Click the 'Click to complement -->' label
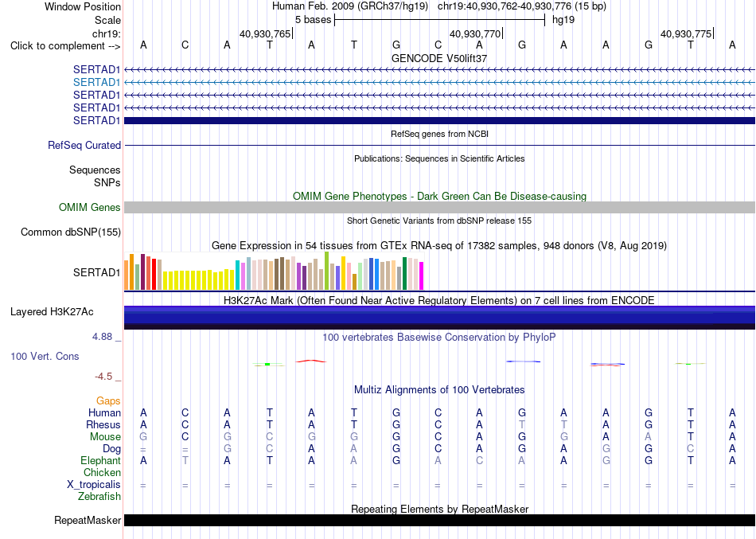The height and width of the screenshot is (539, 756). 65,46
